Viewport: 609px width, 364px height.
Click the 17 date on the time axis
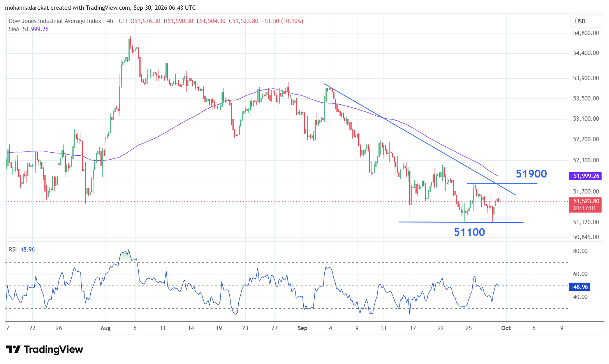pyautogui.click(x=413, y=328)
